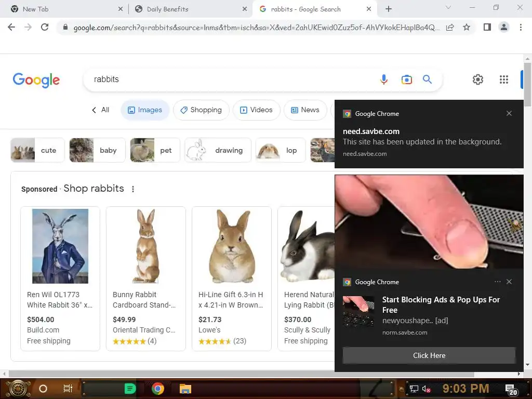Start voice search with microphone icon
This screenshot has height=399, width=532.
tap(384, 79)
